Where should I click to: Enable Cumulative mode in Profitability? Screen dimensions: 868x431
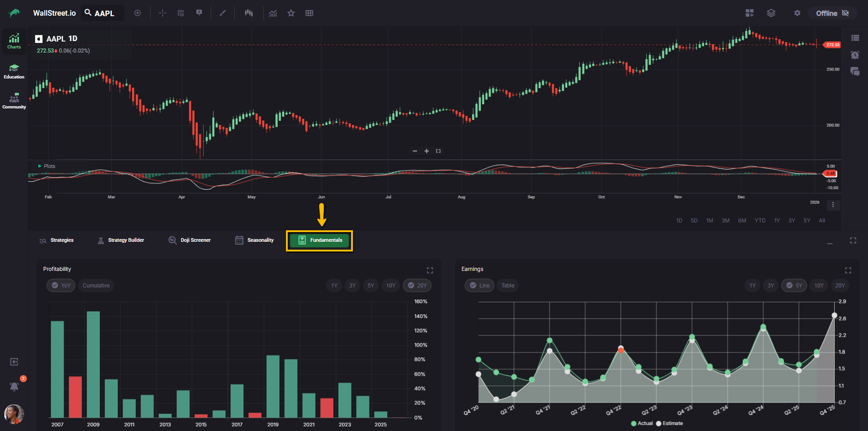(96, 286)
